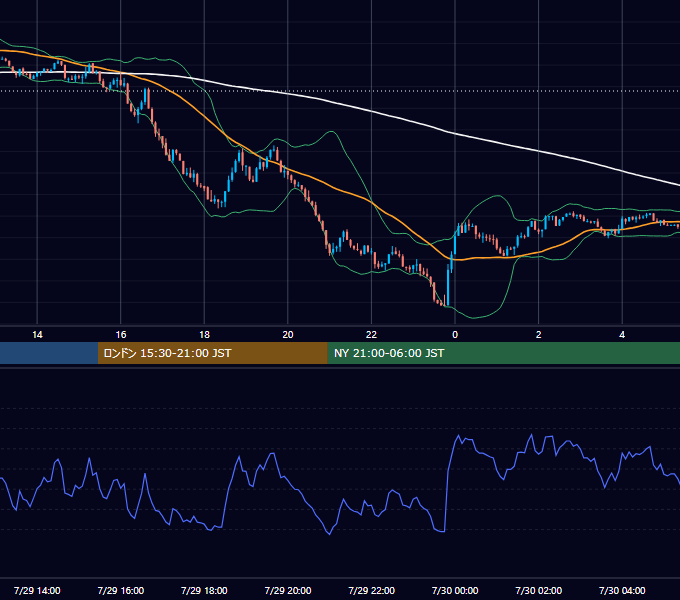Click the 7/29 22:00 time label

(372, 590)
